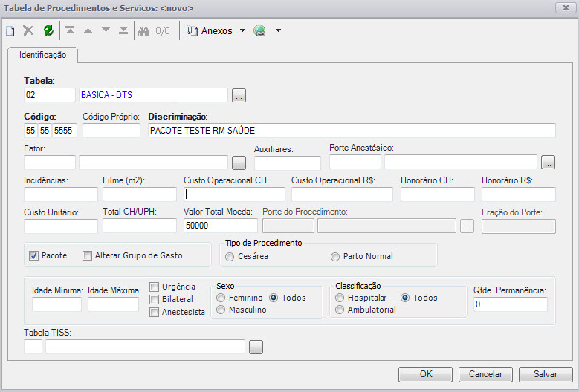The width and height of the screenshot is (579, 392).
Task: Click the Cancelar button
Action: 485,374
